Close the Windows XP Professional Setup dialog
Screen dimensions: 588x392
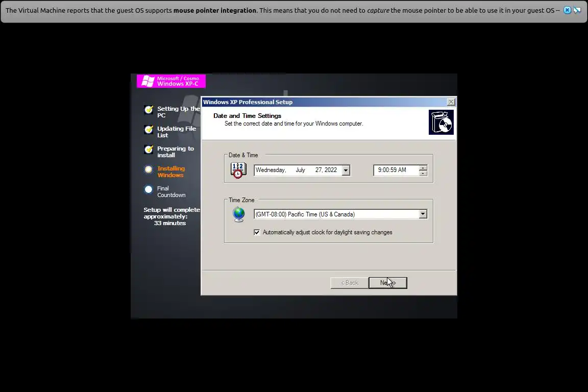point(451,102)
